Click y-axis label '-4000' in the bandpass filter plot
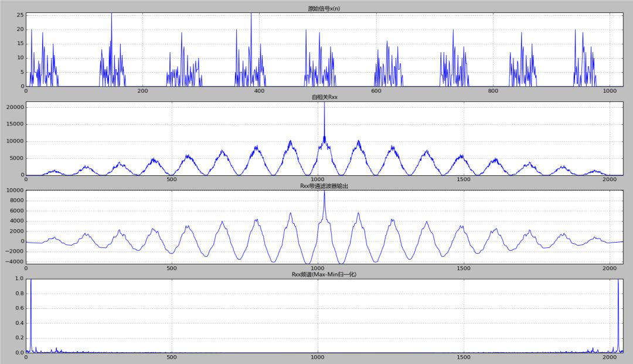Viewport: 633px width, 364px height. point(16,261)
